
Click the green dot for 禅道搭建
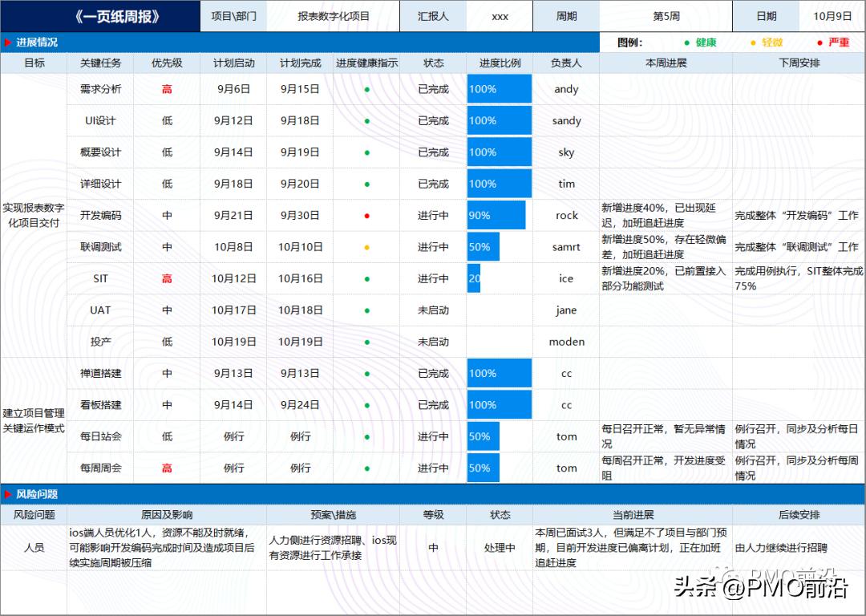point(366,373)
